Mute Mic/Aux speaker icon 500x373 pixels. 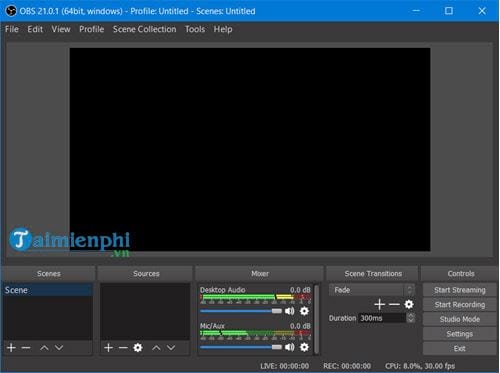(290, 347)
